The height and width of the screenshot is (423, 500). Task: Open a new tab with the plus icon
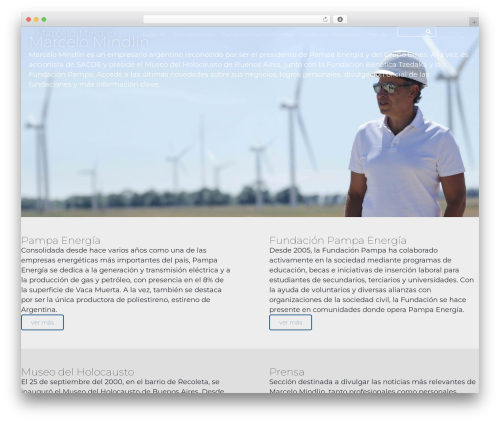coord(474,22)
